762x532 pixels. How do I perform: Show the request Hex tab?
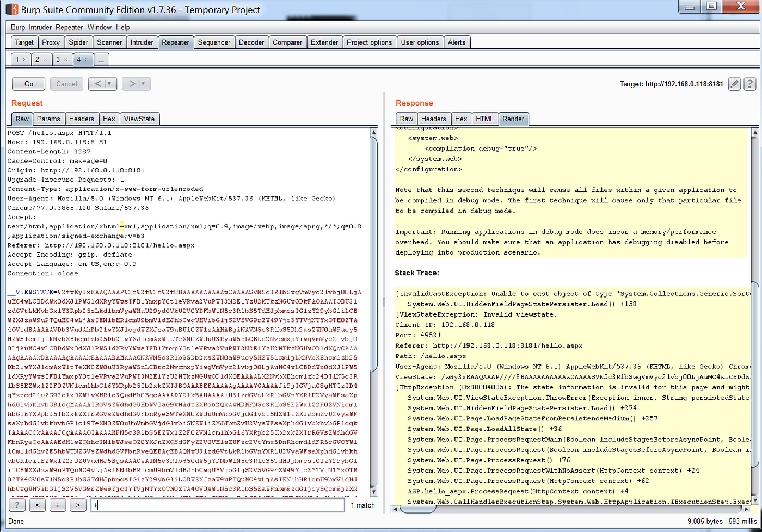pos(109,119)
